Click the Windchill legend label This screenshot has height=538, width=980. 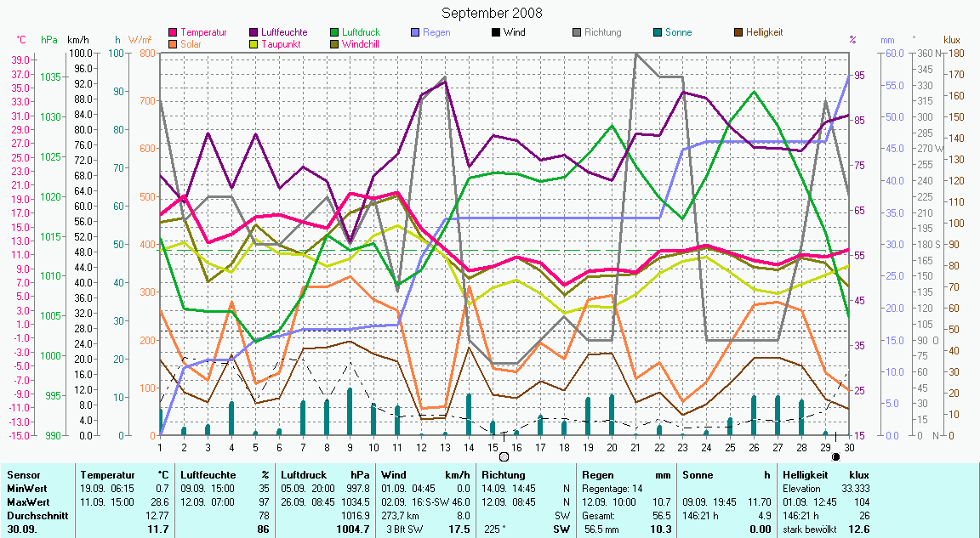point(361,44)
